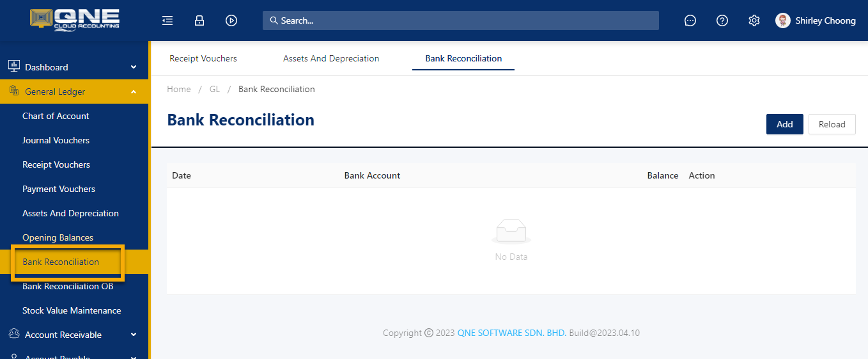The height and width of the screenshot is (359, 868).
Task: Click the Balance column header
Action: coord(663,175)
